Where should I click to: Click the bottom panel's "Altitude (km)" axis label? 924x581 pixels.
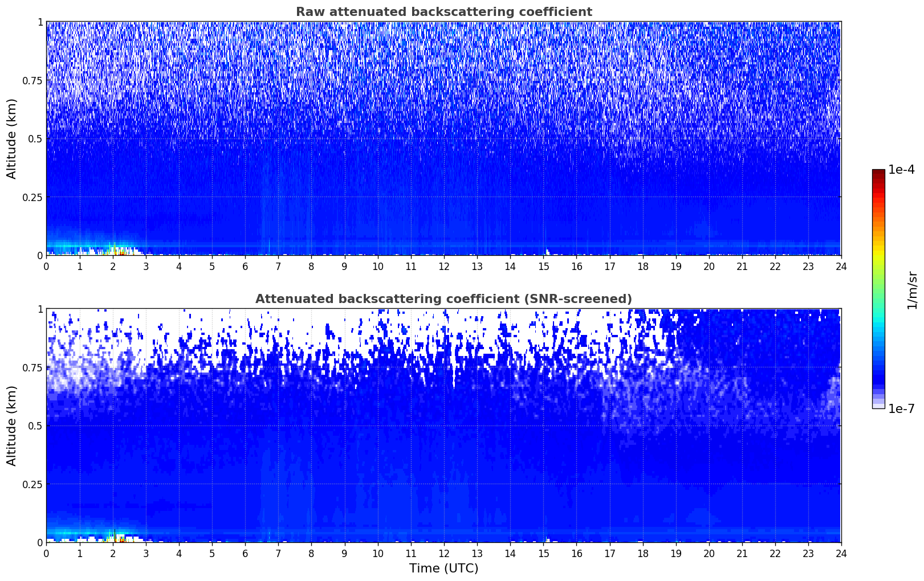[12, 425]
